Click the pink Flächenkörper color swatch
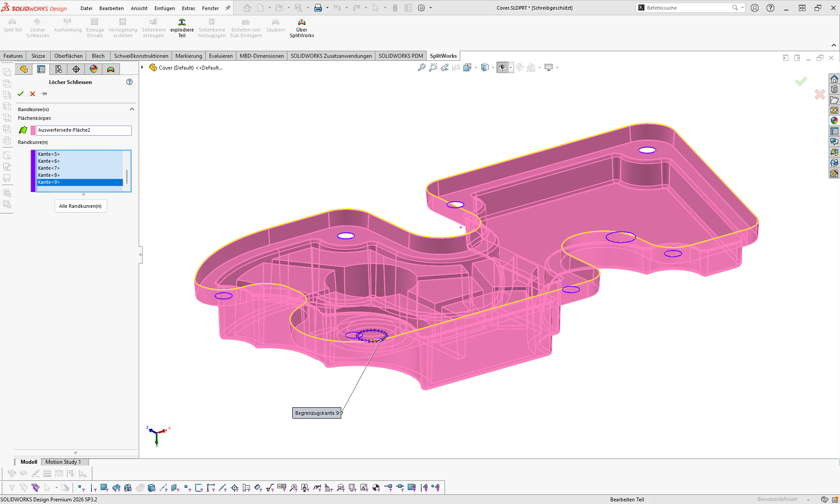Screen dimensions: 840x504 [x=33, y=130]
